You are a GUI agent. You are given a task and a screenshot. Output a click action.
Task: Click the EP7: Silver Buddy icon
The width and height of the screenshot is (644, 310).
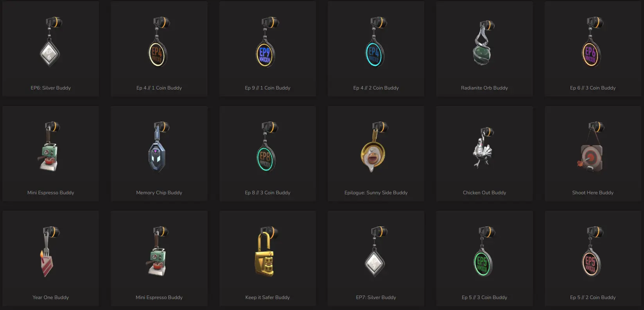(x=376, y=252)
